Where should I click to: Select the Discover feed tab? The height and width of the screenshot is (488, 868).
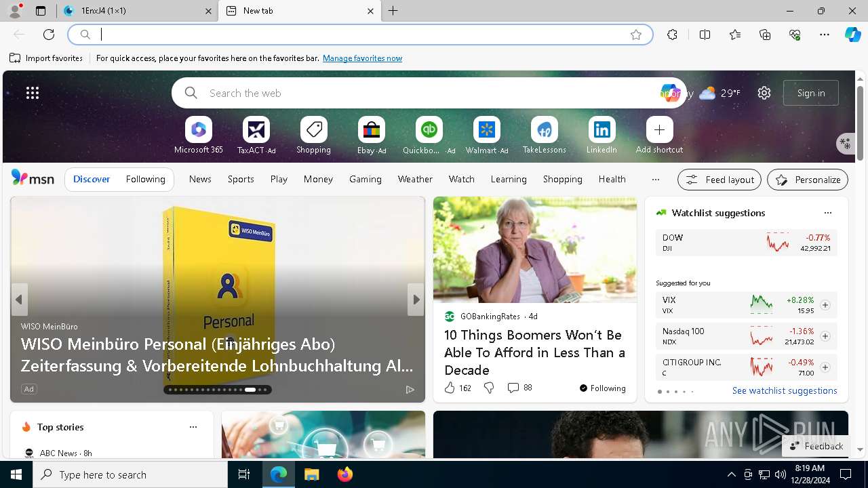(x=92, y=179)
